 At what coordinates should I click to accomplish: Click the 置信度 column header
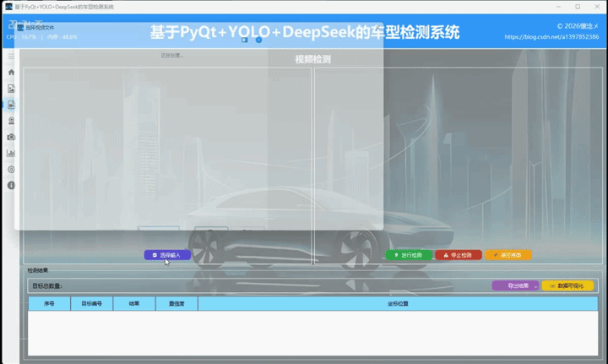[x=176, y=303]
